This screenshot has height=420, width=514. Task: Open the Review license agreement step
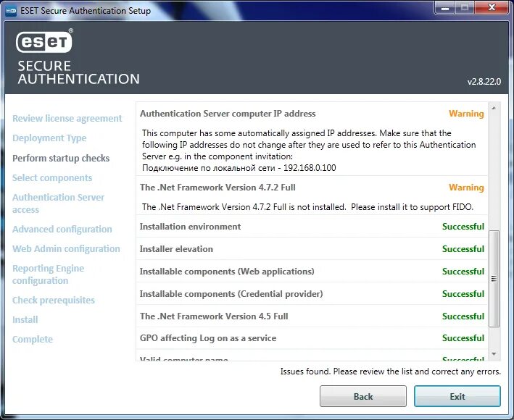(67, 118)
